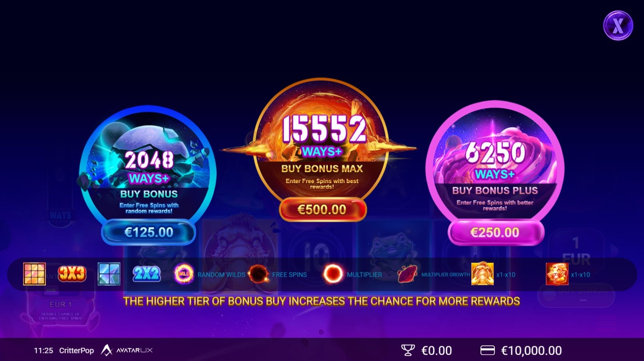Buy the bonus for €125.00
Screen dimensions: 644x361
149,232
